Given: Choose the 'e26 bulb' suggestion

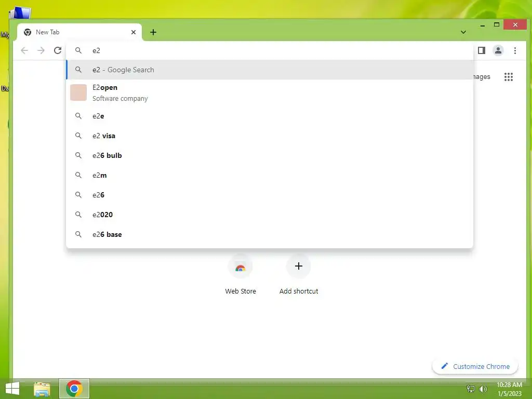Looking at the screenshot, I should [270, 155].
